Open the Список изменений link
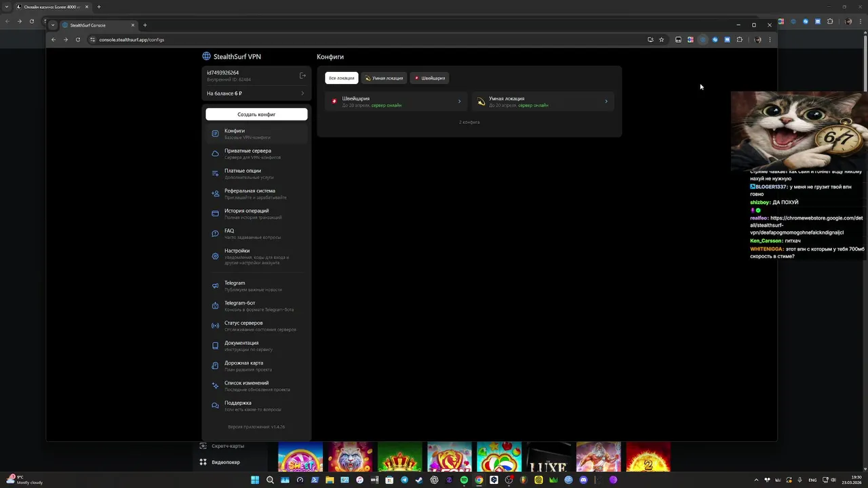Viewport: 868px width, 488px height. [256, 386]
